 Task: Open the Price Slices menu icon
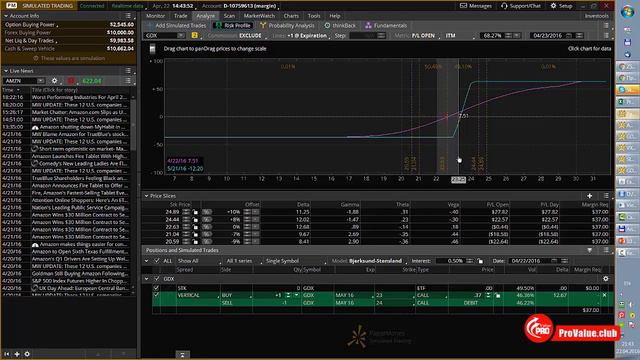click(x=606, y=196)
